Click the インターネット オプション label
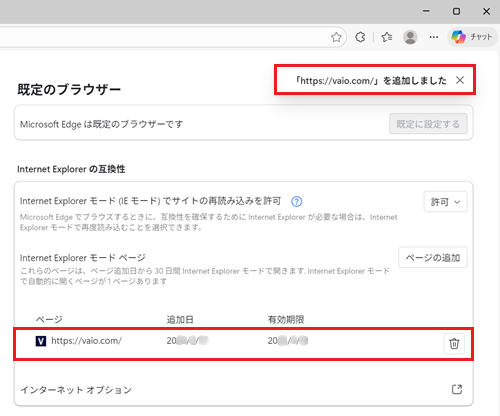Screen dimensions: 500x416 click(x=76, y=390)
